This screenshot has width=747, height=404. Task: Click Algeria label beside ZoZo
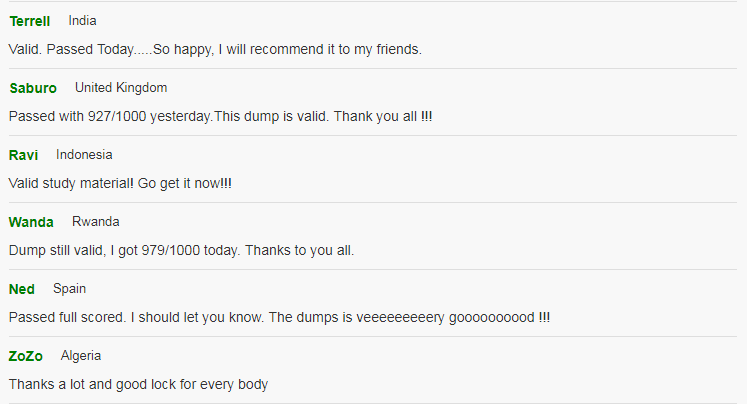point(81,356)
